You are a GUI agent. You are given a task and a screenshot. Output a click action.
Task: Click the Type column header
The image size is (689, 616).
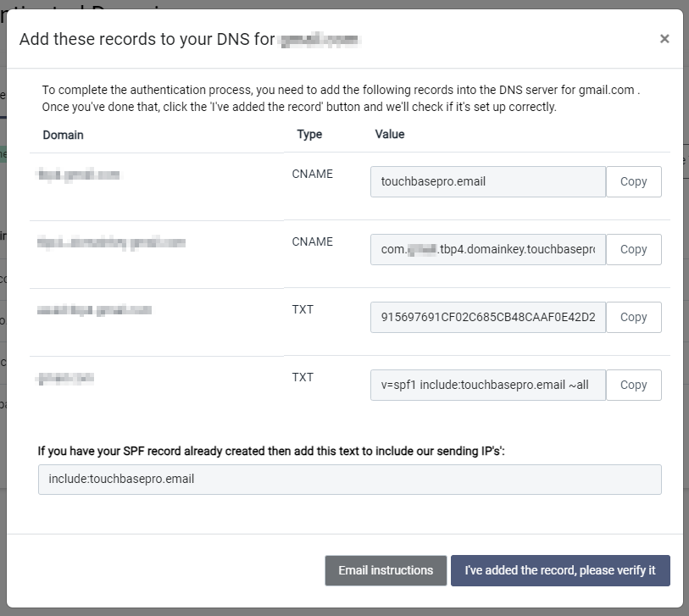[309, 134]
